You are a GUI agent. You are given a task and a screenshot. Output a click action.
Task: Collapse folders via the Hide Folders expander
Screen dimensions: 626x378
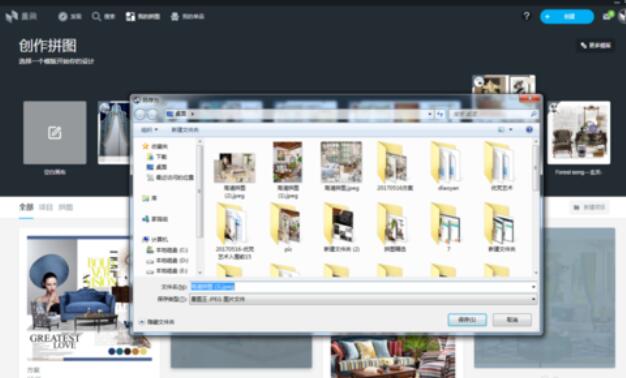[156, 322]
